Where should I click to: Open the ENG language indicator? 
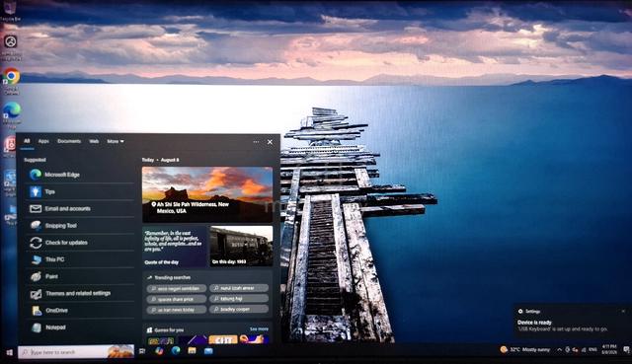click(592, 350)
